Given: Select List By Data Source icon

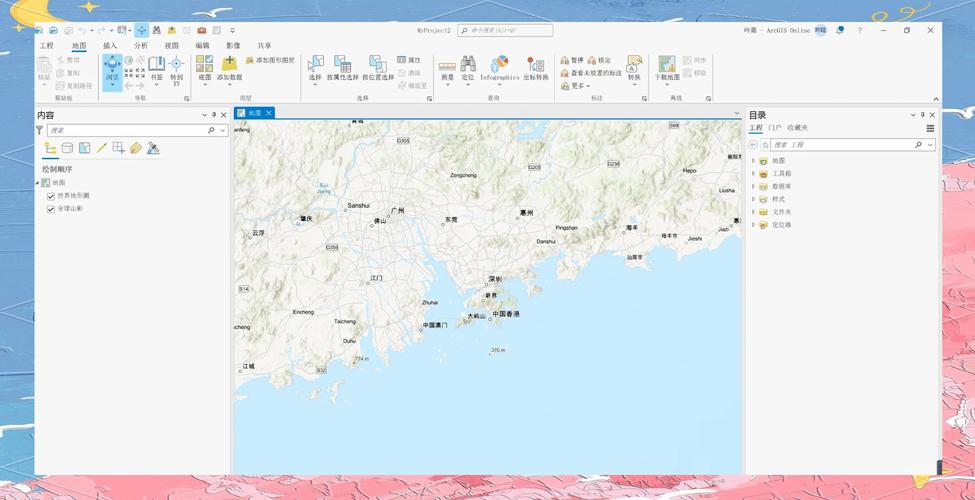Looking at the screenshot, I should [x=67, y=148].
